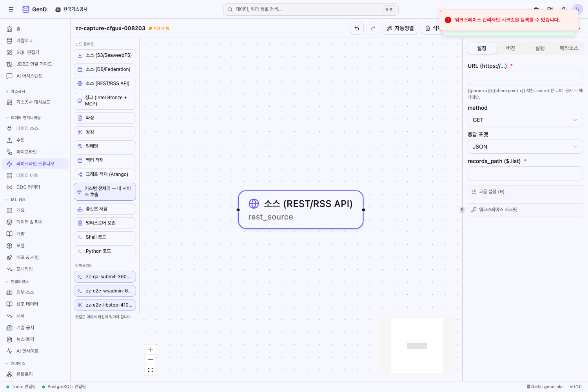Collapse the ML 허브 section
588x392 pixels.
pyautogui.click(x=16, y=200)
